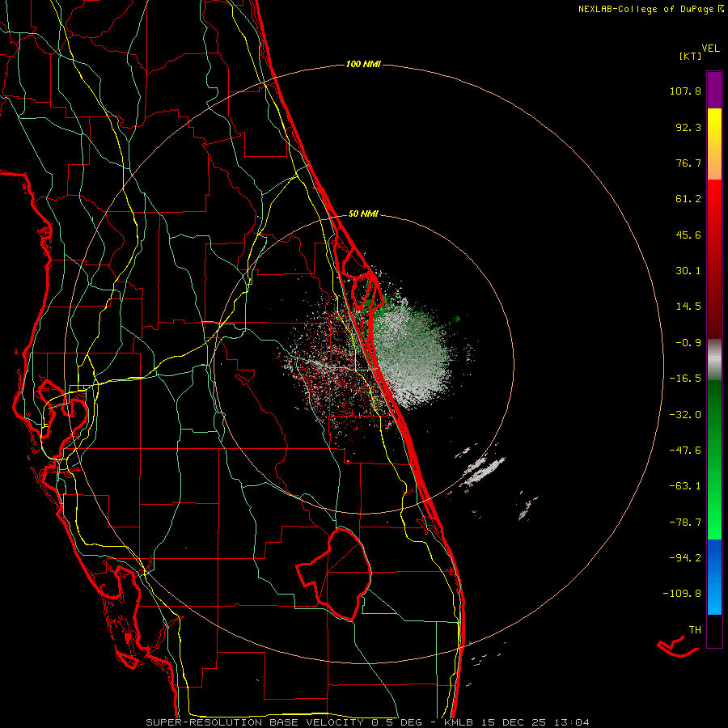The width and height of the screenshot is (728, 728).
Task: Click the 100 NMI range ring label
Action: point(363,64)
